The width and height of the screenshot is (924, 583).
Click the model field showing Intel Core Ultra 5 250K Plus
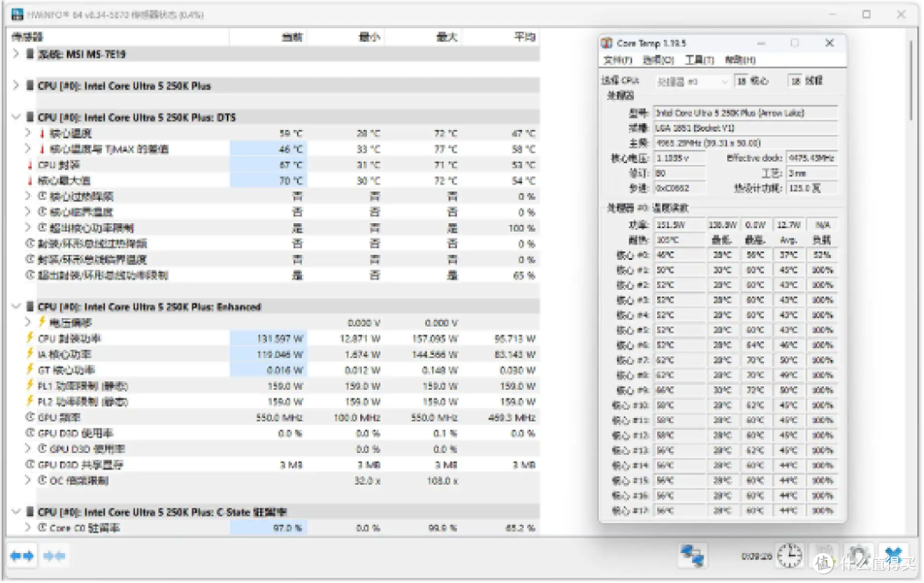pos(745,113)
